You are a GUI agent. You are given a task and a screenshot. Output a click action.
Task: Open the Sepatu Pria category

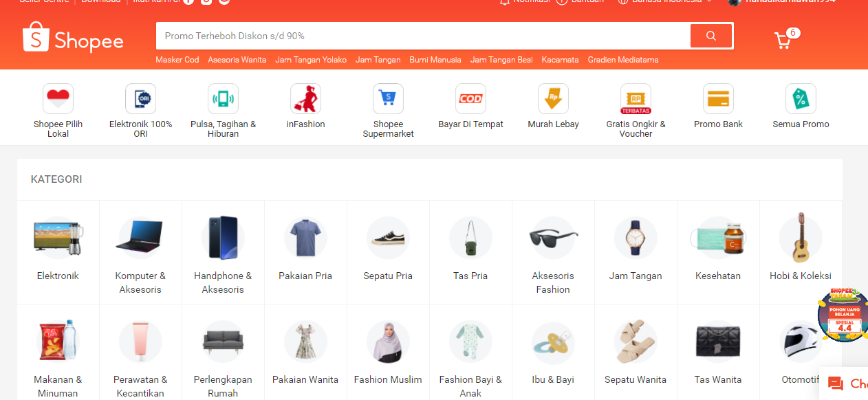pyautogui.click(x=389, y=252)
